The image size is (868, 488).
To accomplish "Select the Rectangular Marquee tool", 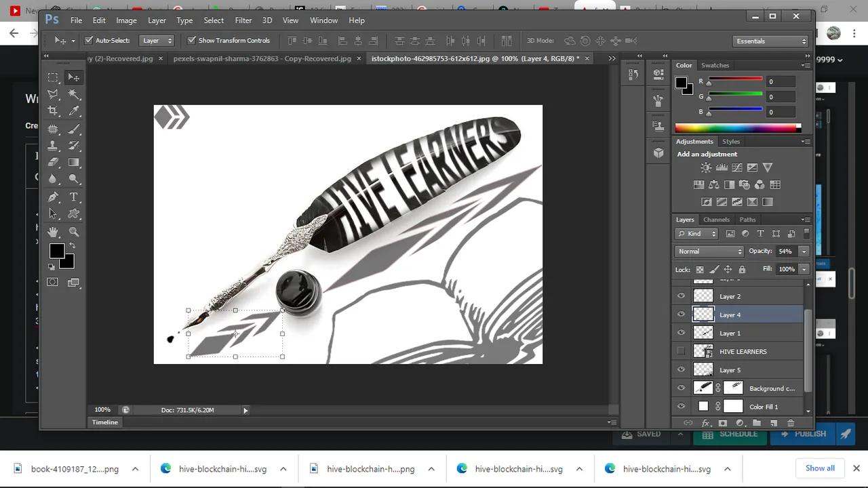I will click(x=53, y=77).
